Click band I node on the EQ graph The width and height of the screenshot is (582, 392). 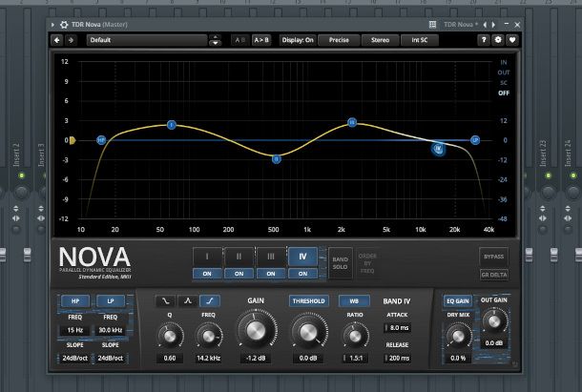pos(171,125)
